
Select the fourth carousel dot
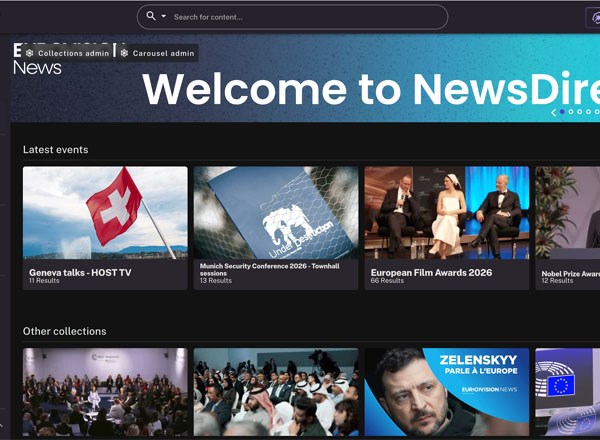point(589,112)
